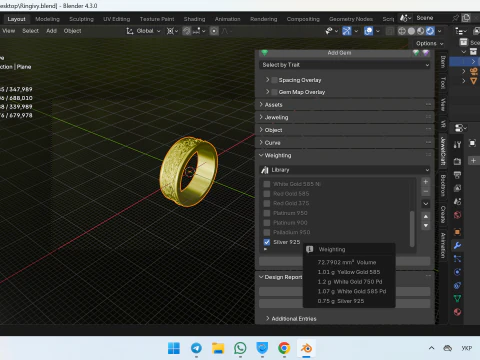Enable the Spacing Overlay checkbox
Screen dimensions: 480x360
pos(275,80)
